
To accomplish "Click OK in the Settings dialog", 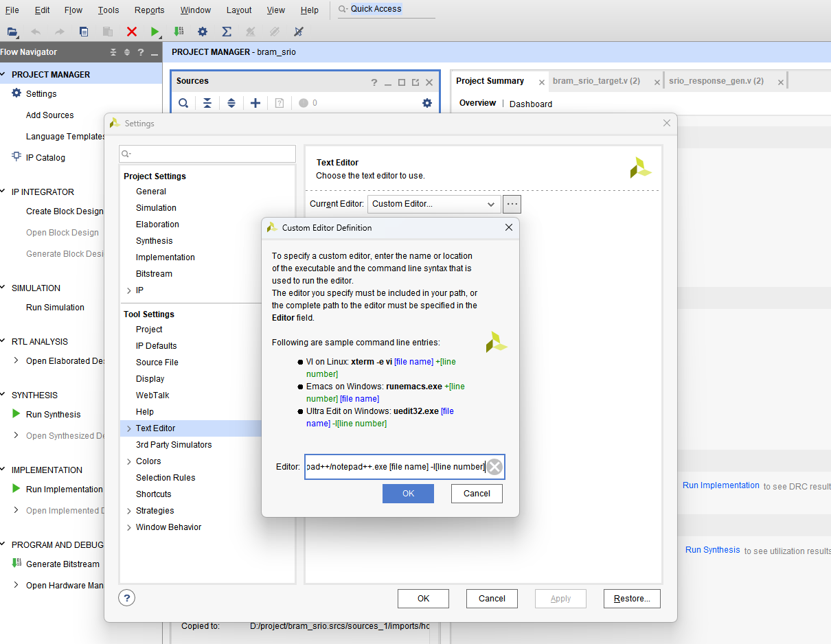I will coord(423,599).
